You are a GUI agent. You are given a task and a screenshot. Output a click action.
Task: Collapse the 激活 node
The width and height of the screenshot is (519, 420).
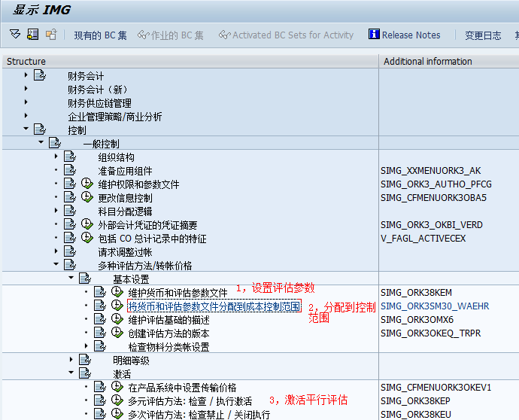71,373
